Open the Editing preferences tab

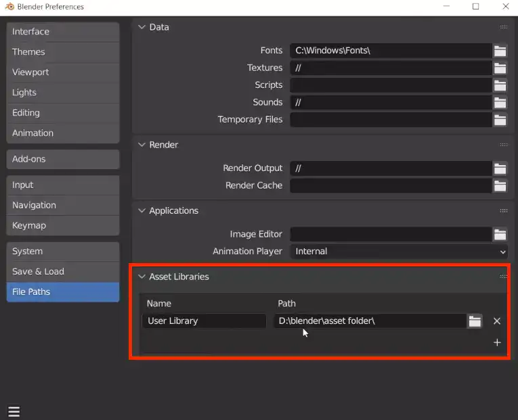pyautogui.click(x=63, y=113)
